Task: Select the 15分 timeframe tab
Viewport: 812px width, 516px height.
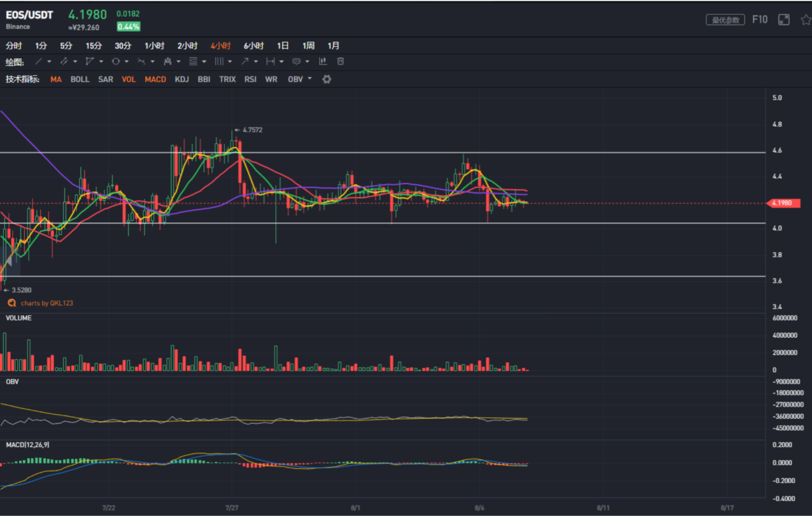Action: pyautogui.click(x=94, y=46)
